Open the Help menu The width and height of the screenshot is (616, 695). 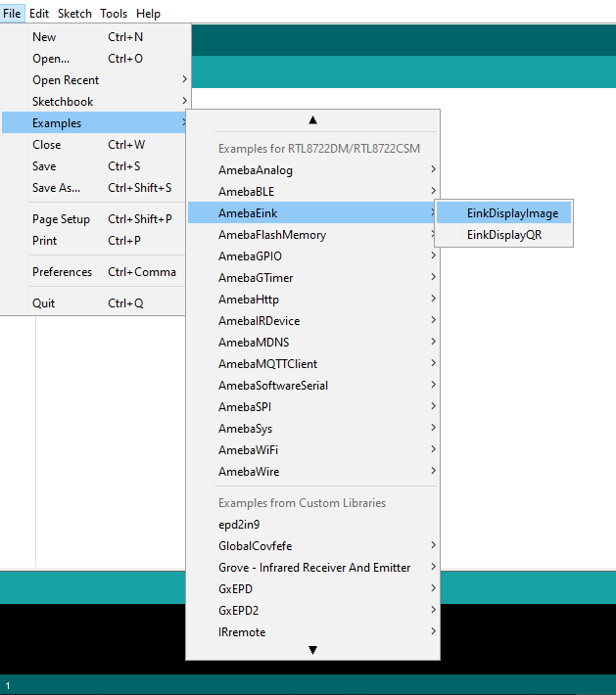(148, 14)
